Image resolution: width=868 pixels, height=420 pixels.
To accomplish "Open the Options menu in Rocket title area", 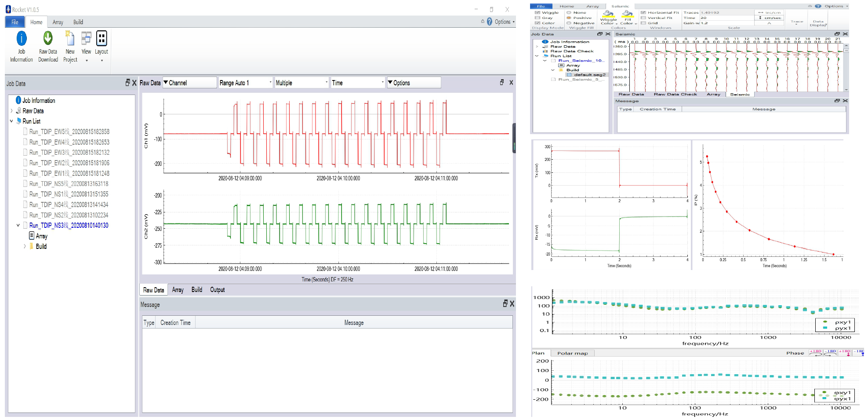I will coord(505,22).
